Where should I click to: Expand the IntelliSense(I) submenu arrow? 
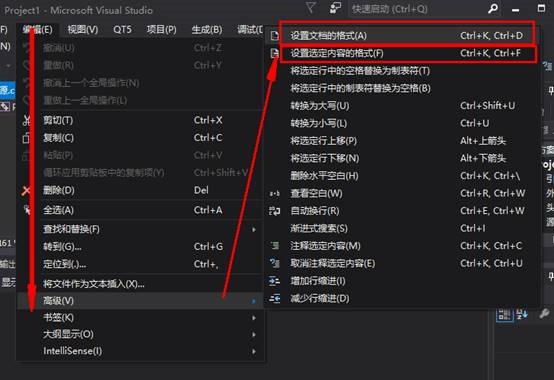(x=254, y=351)
